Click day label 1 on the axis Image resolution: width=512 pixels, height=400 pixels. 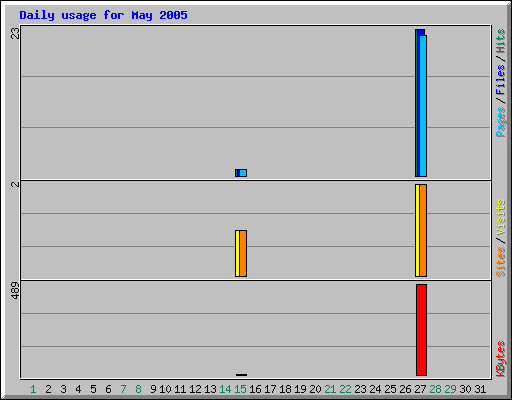(x=33, y=389)
